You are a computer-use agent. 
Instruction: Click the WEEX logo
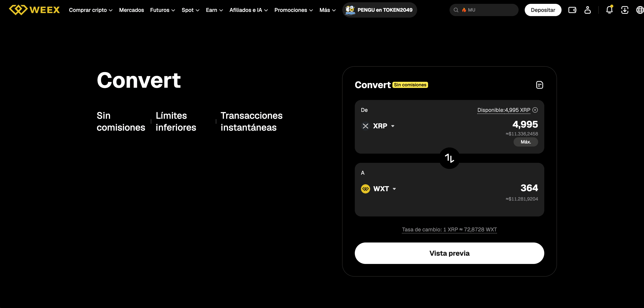34,10
